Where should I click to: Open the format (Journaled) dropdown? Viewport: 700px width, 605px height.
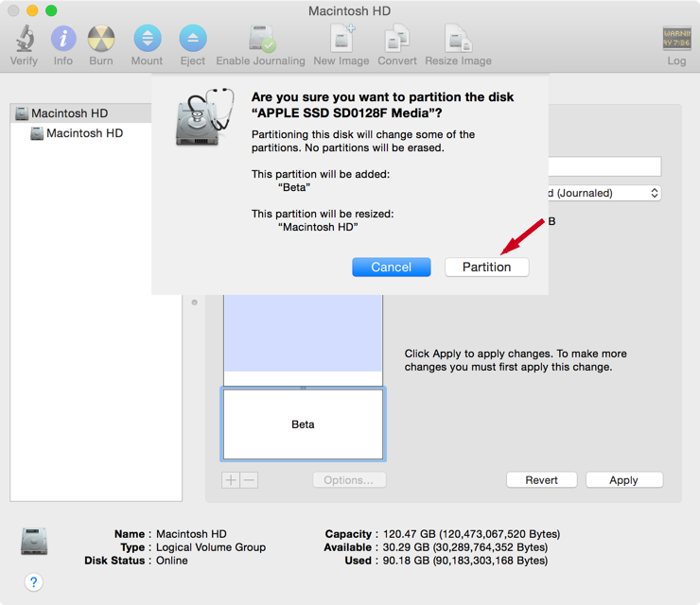(x=604, y=193)
